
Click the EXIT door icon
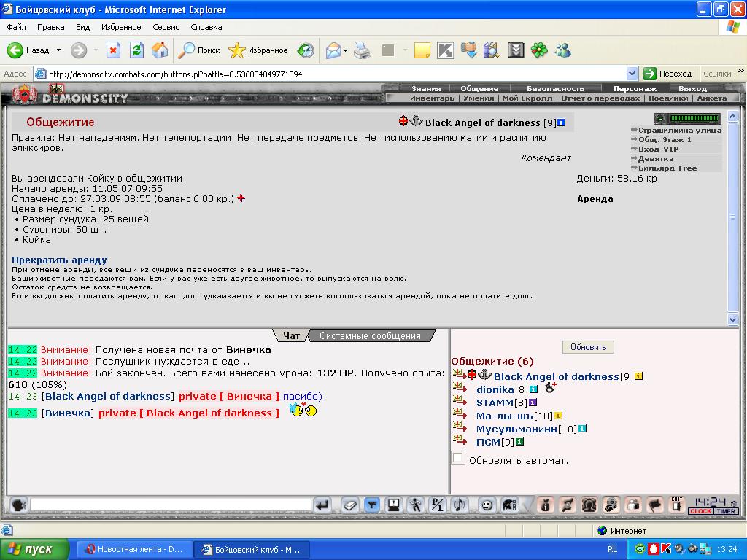coord(676,505)
